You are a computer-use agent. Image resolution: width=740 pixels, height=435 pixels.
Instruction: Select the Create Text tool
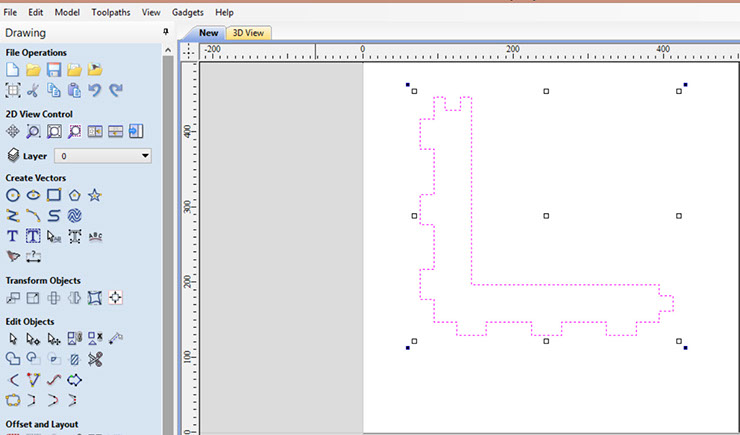[x=13, y=236]
